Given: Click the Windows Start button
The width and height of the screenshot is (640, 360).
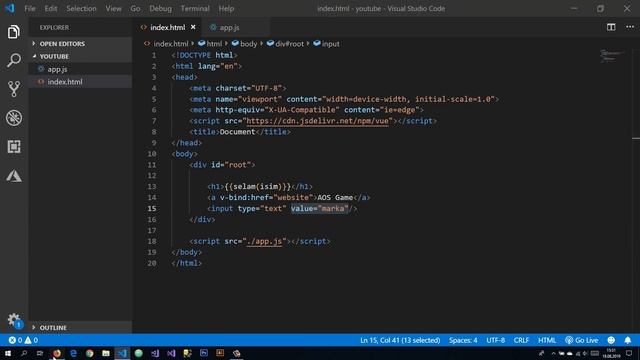Looking at the screenshot, I should [8, 353].
